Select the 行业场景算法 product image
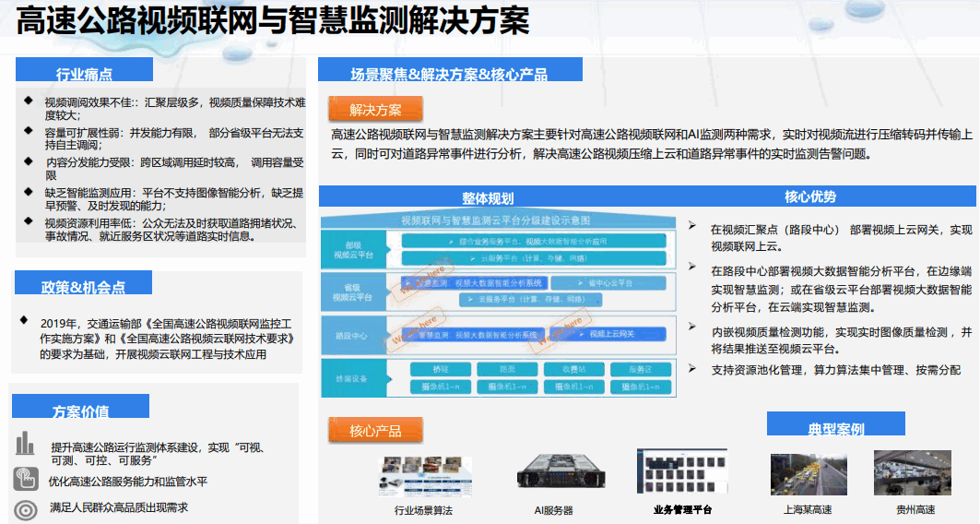 (423, 476)
